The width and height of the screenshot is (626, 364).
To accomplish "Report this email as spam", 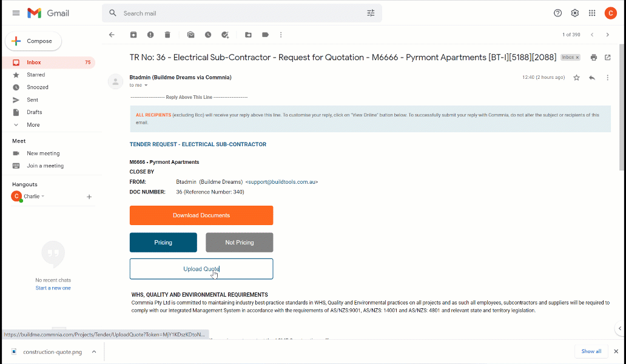I will (x=150, y=35).
